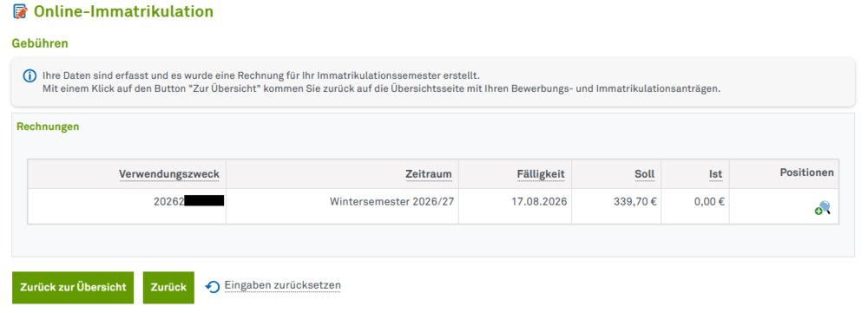Click the Online-Immatrikulation notepad icon
The height and width of the screenshot is (313, 868).
(20, 11)
